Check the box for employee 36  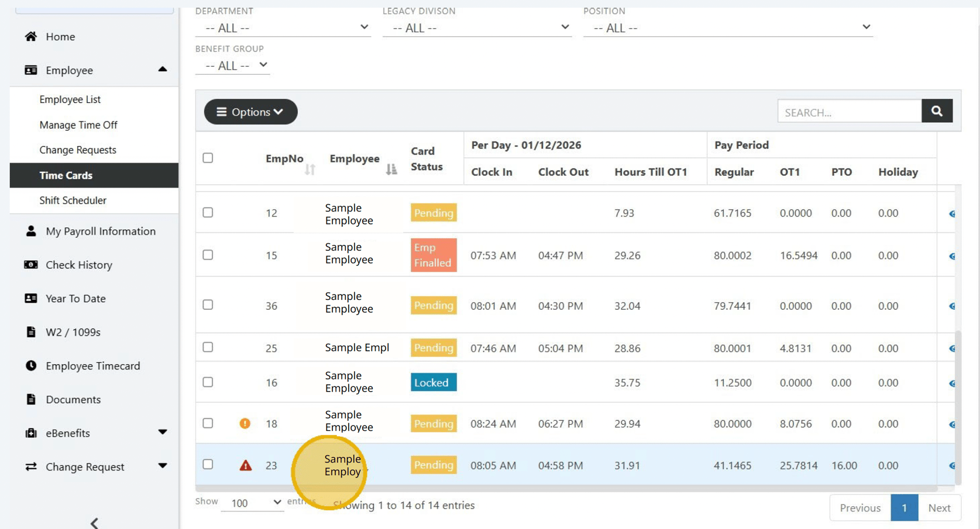(x=208, y=305)
